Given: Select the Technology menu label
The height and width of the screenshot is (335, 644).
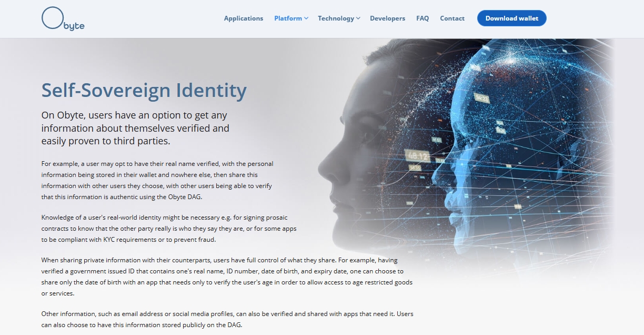Looking at the screenshot, I should click(x=336, y=18).
